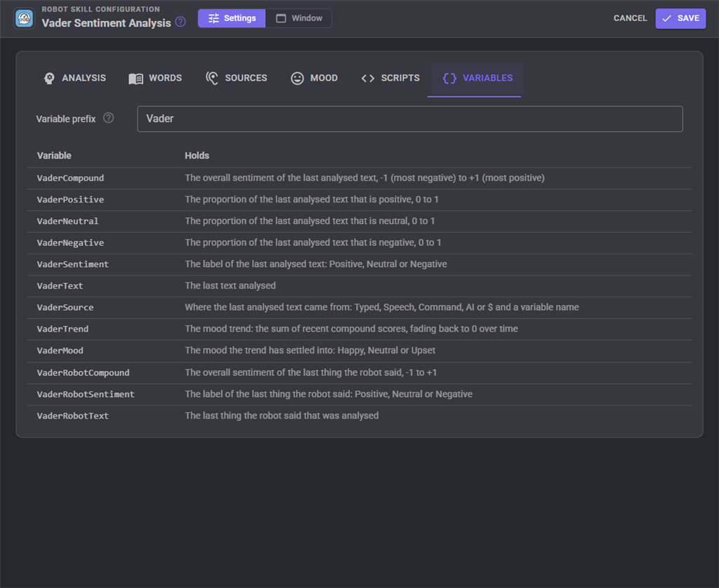719x588 pixels.
Task: Click the help icon next to Variable prefix
Action: [x=108, y=118]
